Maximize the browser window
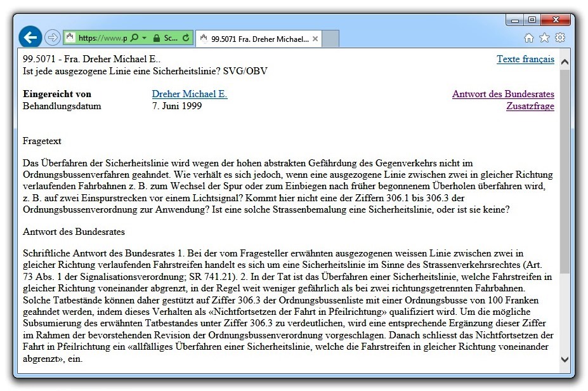This screenshot has height=391, width=588. point(532,20)
